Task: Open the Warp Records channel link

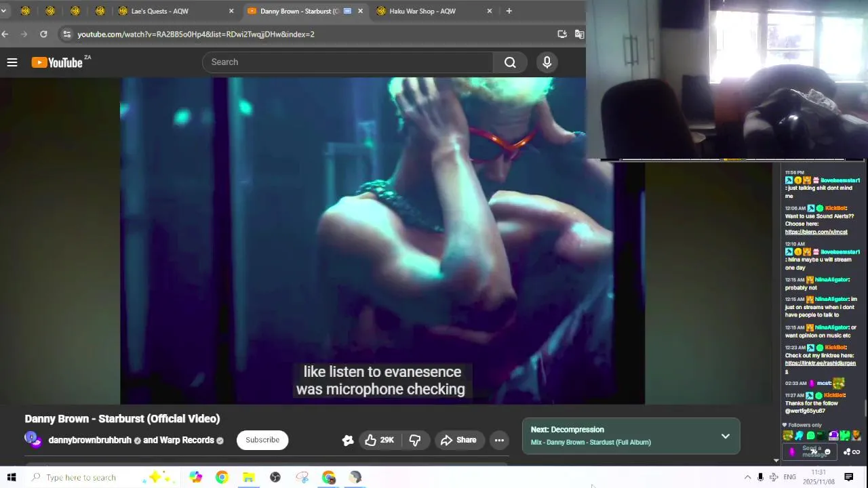Action: click(187, 440)
